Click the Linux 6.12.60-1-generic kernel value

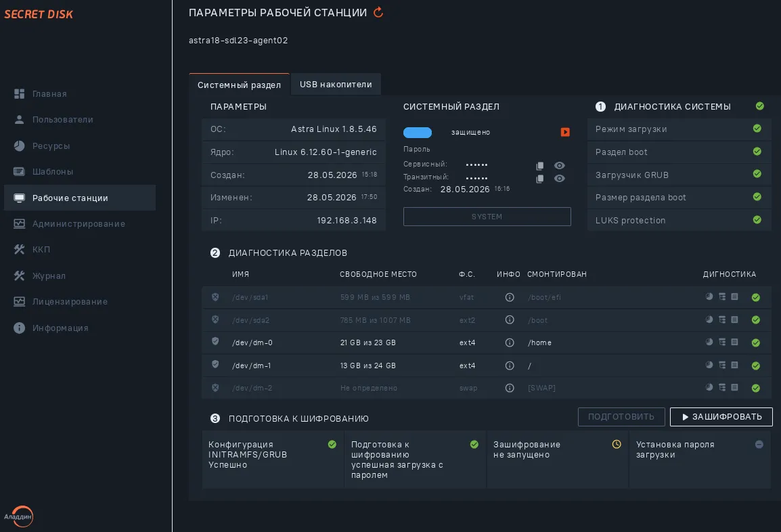(326, 152)
